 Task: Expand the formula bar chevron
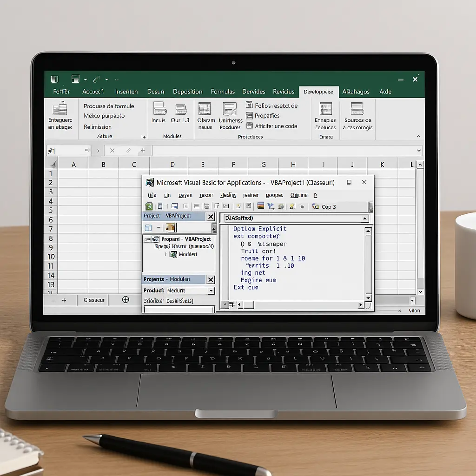pyautogui.click(x=419, y=151)
